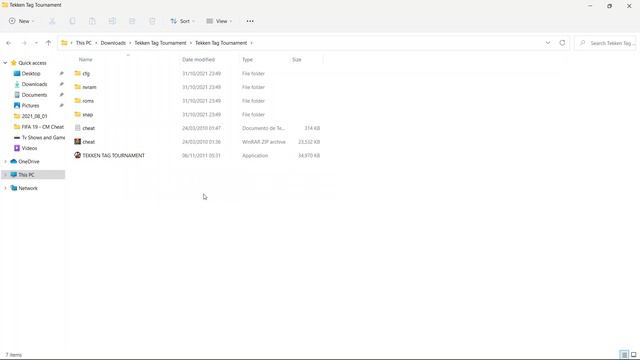Open Tv Shows and Games in sidebar
The height and width of the screenshot is (360, 640).
pos(39,138)
